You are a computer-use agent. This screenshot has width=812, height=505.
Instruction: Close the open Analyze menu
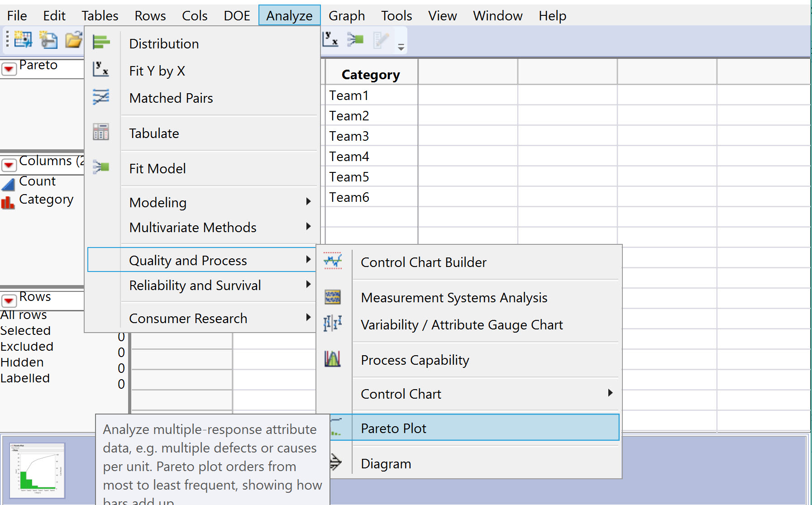[x=290, y=16]
